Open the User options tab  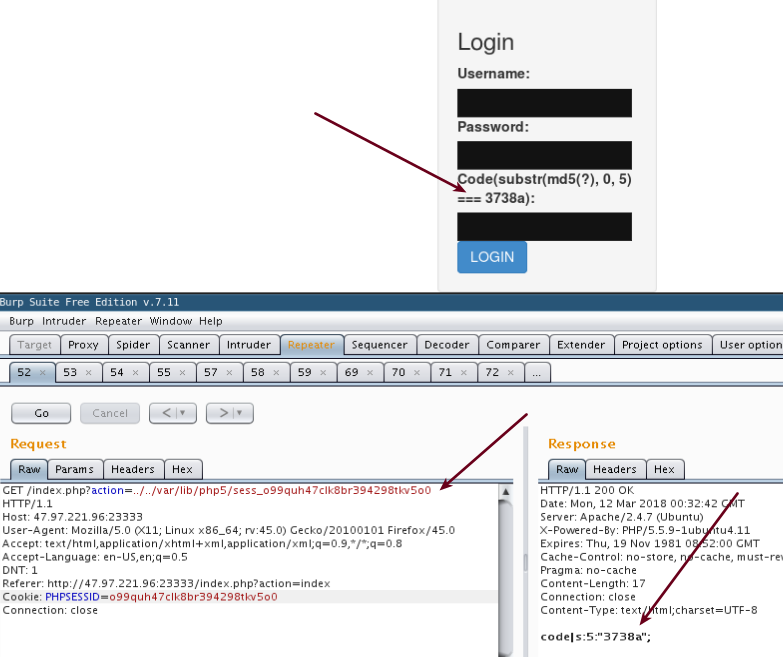coord(749,345)
